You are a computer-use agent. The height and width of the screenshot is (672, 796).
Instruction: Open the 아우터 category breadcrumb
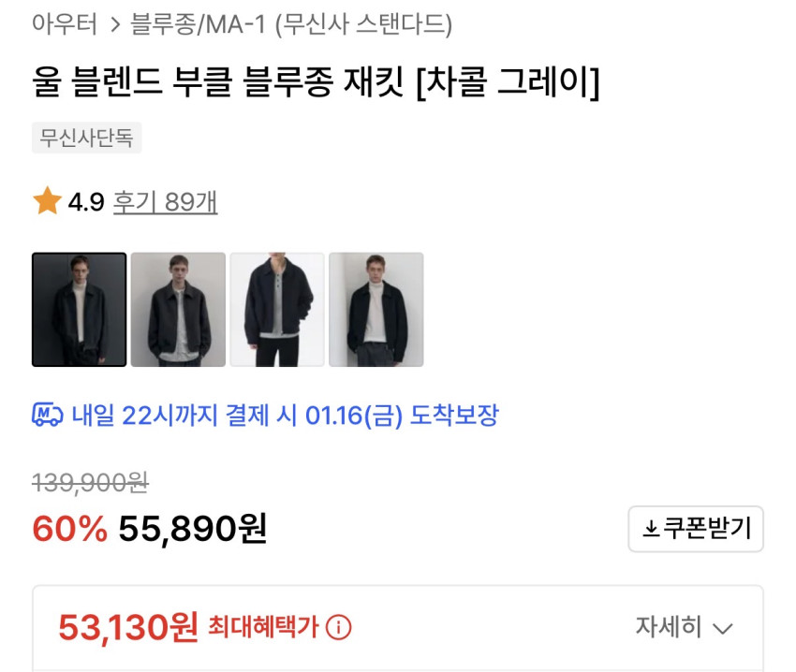point(65,24)
